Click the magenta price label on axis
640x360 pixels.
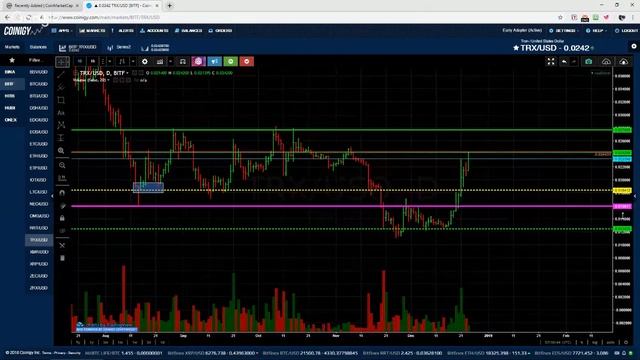(x=622, y=207)
